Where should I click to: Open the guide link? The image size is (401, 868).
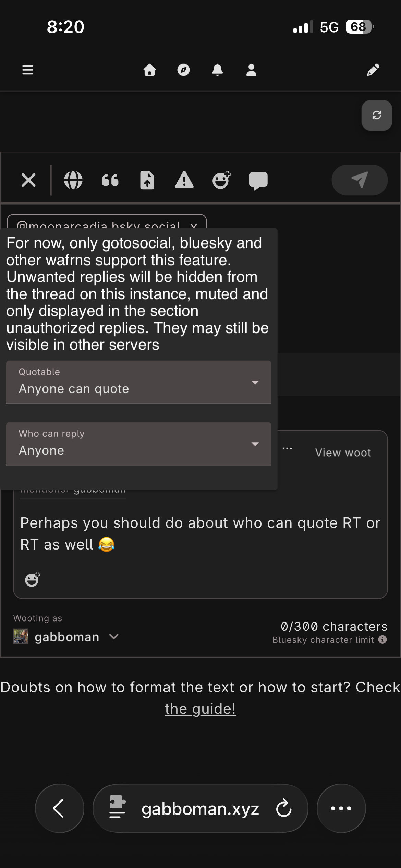coord(200,709)
